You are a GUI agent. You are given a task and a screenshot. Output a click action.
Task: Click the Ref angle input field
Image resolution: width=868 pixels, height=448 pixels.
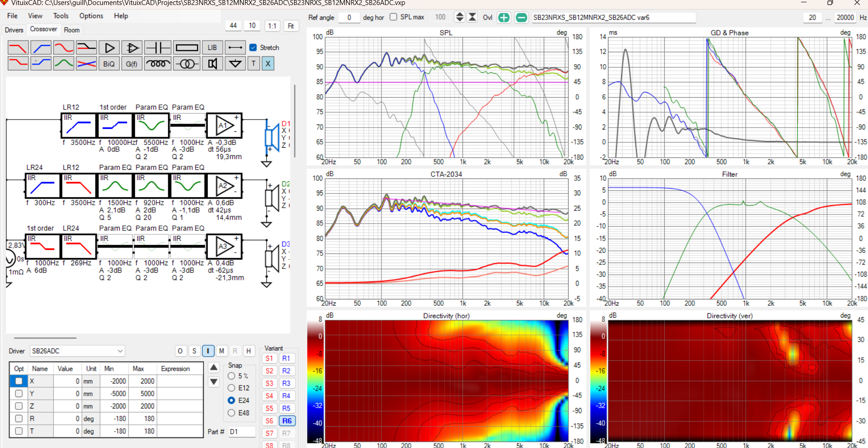[349, 17]
